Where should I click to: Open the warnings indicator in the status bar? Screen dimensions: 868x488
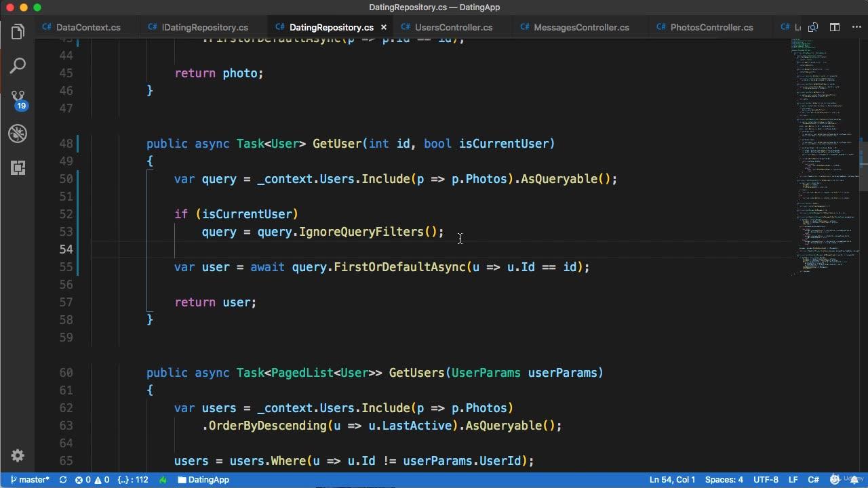point(102,480)
